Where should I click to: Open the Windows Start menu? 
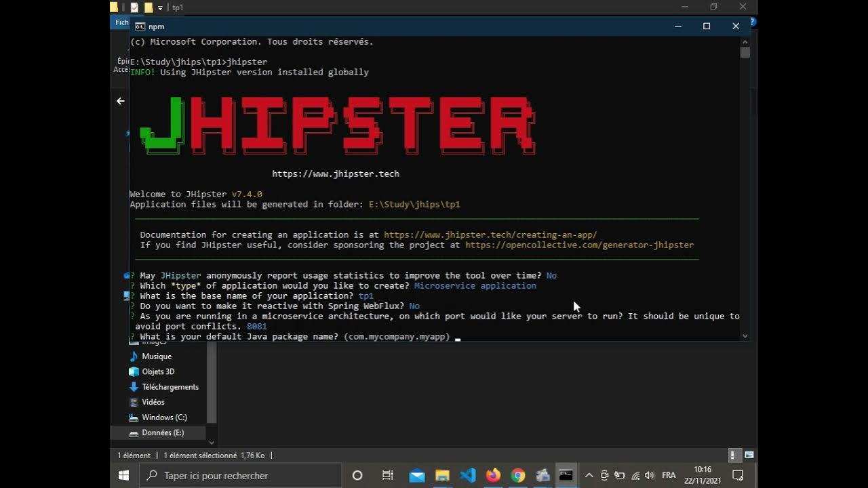point(124,476)
